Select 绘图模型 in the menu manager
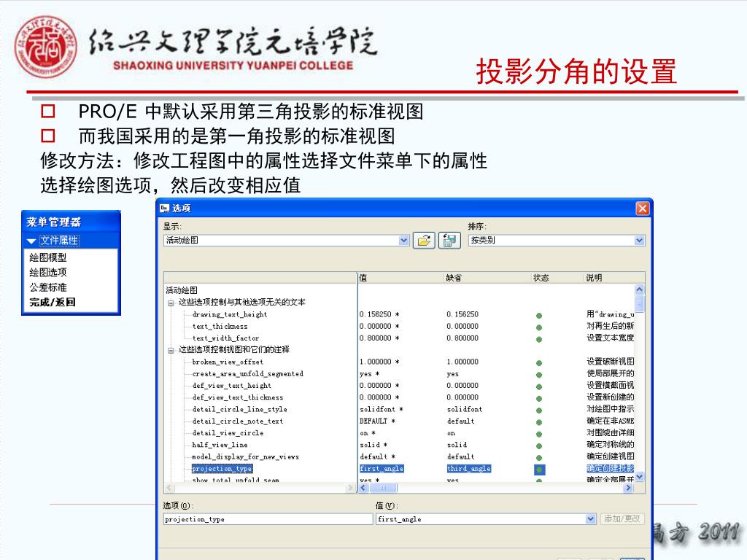This screenshot has width=747, height=560. [47, 257]
